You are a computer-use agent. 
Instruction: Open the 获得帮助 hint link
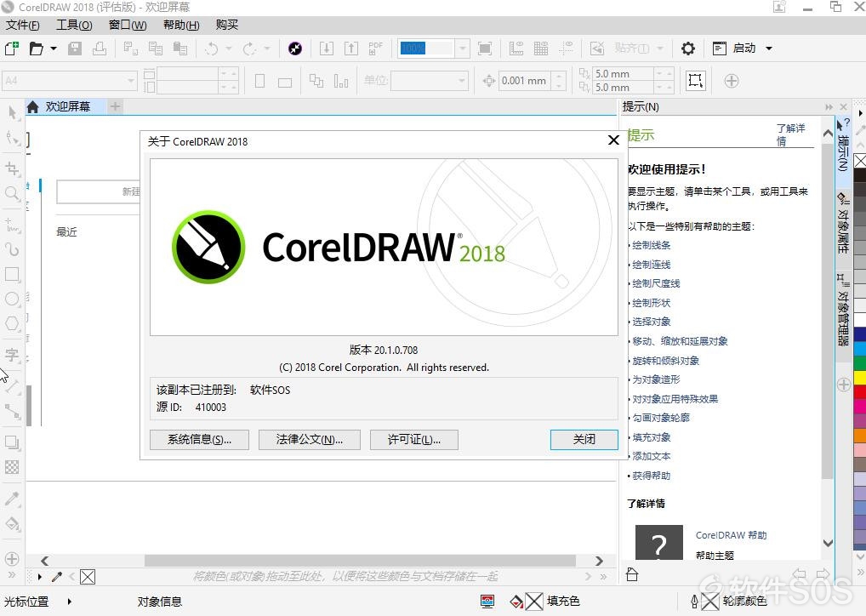click(651, 476)
